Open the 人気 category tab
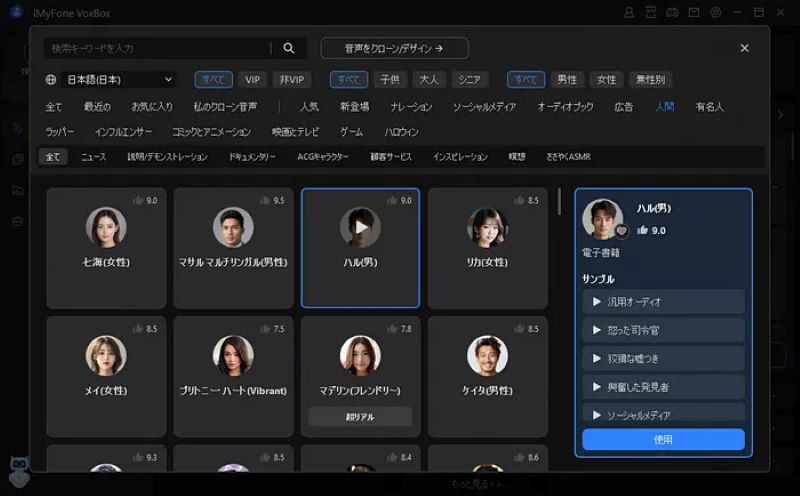Screen dimensions: 800x496 coord(309,107)
